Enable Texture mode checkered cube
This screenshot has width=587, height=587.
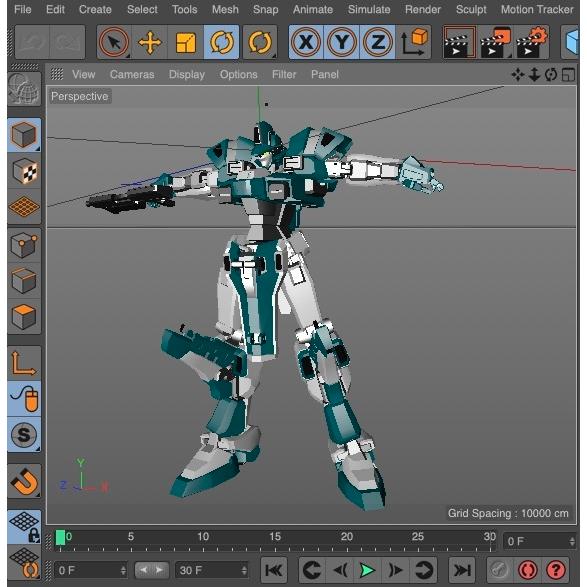(24, 171)
